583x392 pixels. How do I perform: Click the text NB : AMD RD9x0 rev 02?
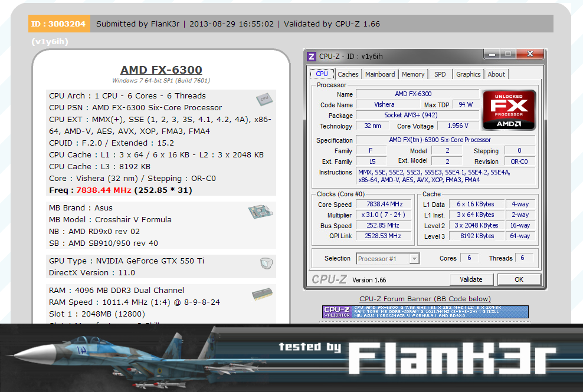(94, 232)
